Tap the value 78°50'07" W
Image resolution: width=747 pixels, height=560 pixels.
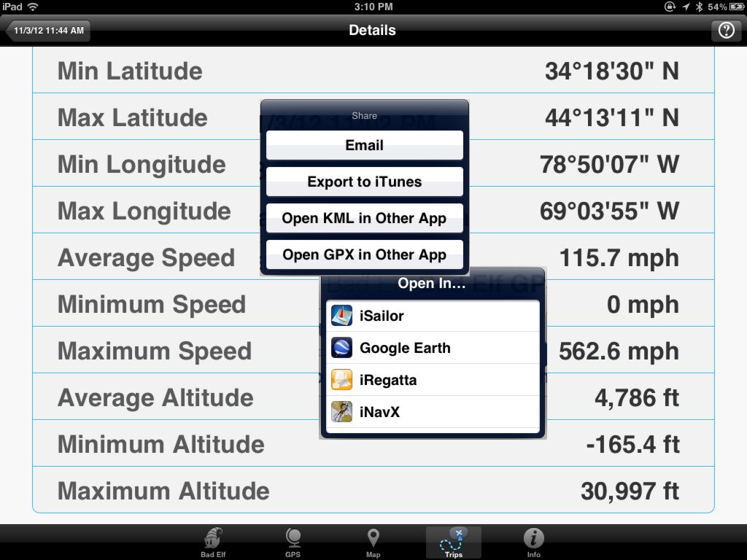(610, 164)
